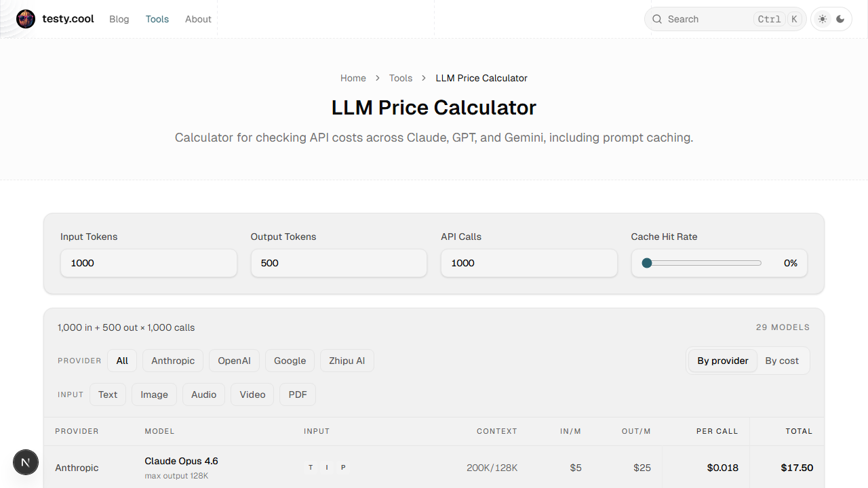Filter models by OpenAI provider
Image resolution: width=868 pixels, height=488 pixels.
234,361
